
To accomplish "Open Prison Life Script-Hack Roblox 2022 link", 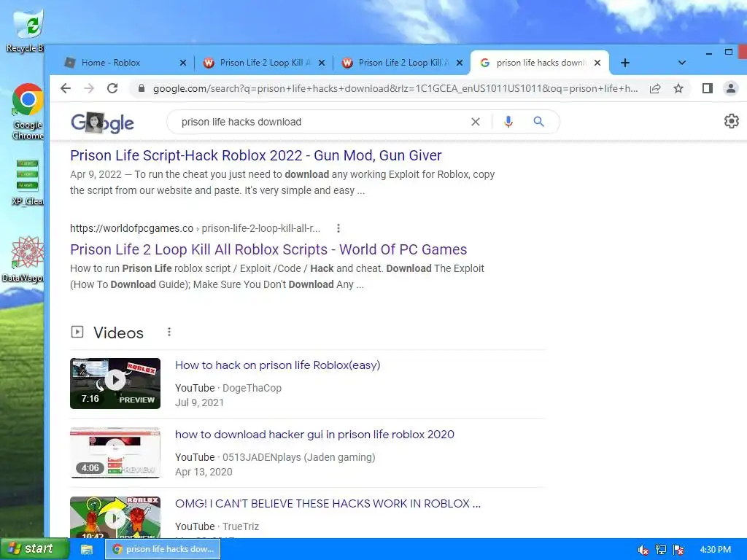I will [256, 155].
